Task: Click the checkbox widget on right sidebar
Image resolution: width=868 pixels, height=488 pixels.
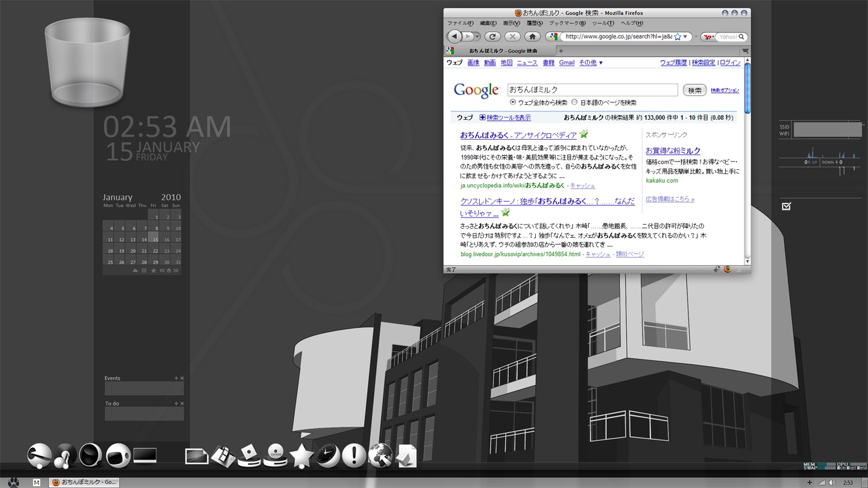Action: click(786, 206)
